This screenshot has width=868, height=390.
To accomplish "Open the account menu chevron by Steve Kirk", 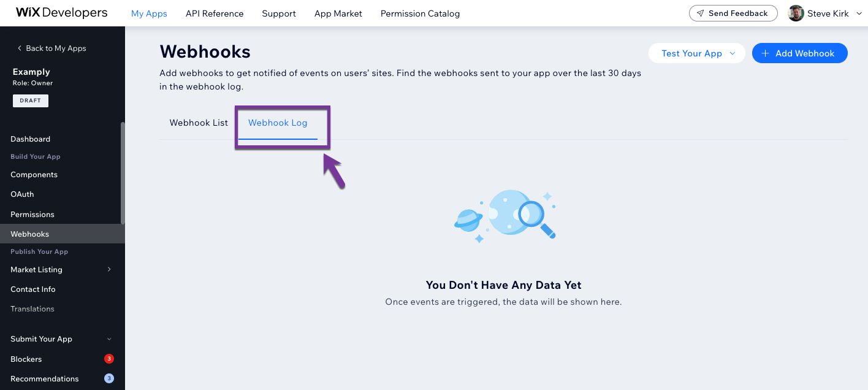I will pos(858,13).
